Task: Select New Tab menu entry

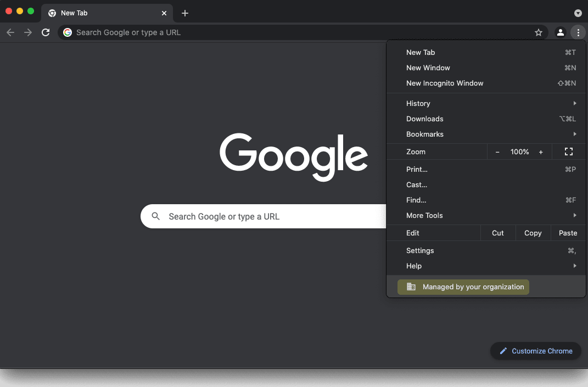Action: (486, 53)
